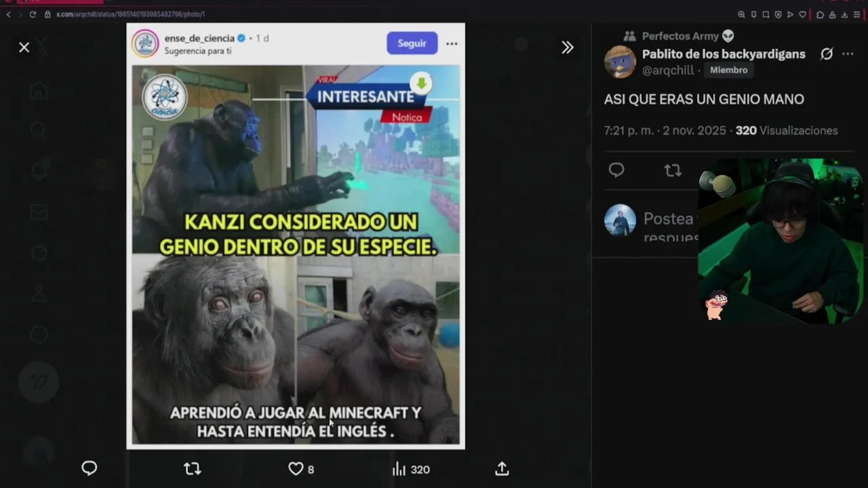Collapse the tweet side panel with double chevrons
The height and width of the screenshot is (488, 868).
pyautogui.click(x=568, y=47)
